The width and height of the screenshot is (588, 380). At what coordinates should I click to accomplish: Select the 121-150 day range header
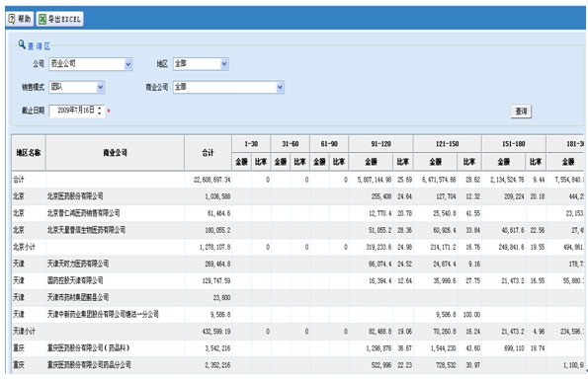448,144
